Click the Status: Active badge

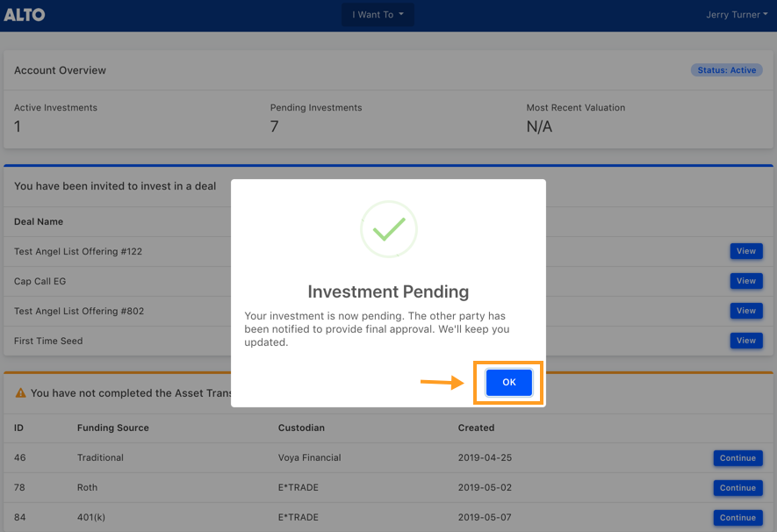(x=726, y=70)
